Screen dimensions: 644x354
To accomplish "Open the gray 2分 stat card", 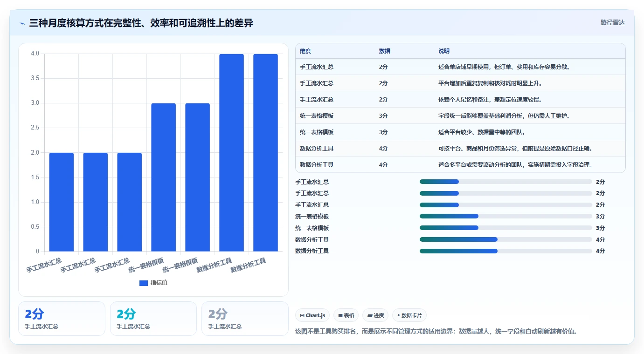I will pos(245,319).
